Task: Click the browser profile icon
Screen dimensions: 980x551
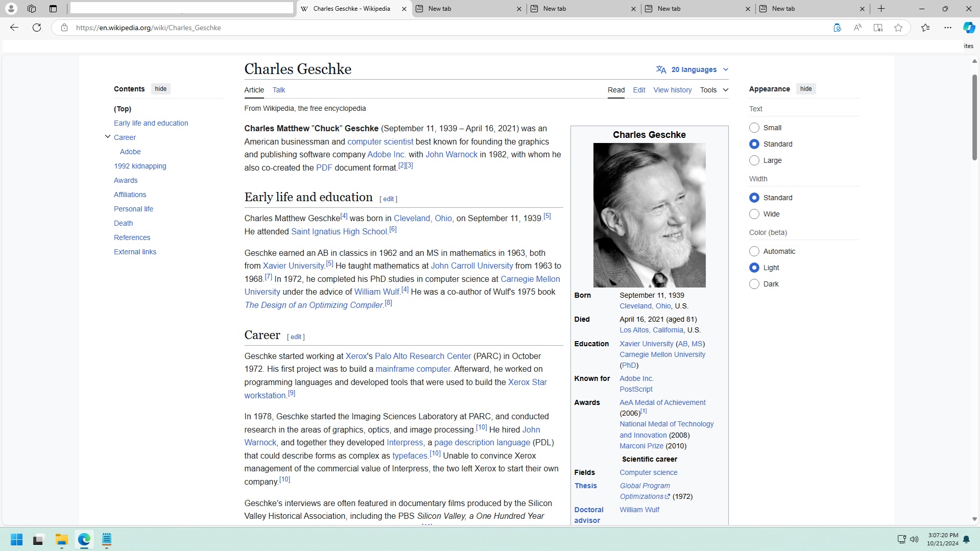Action: point(11,9)
